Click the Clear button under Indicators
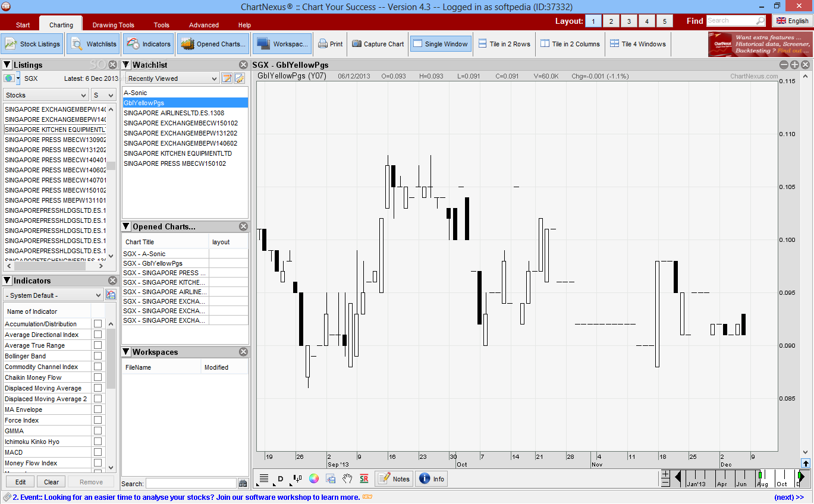 (x=51, y=482)
